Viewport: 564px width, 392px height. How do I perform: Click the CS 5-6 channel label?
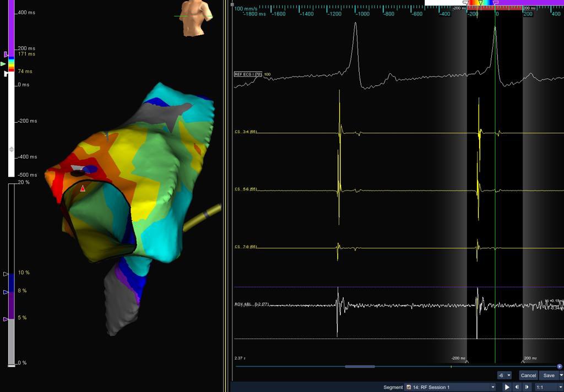(246, 189)
